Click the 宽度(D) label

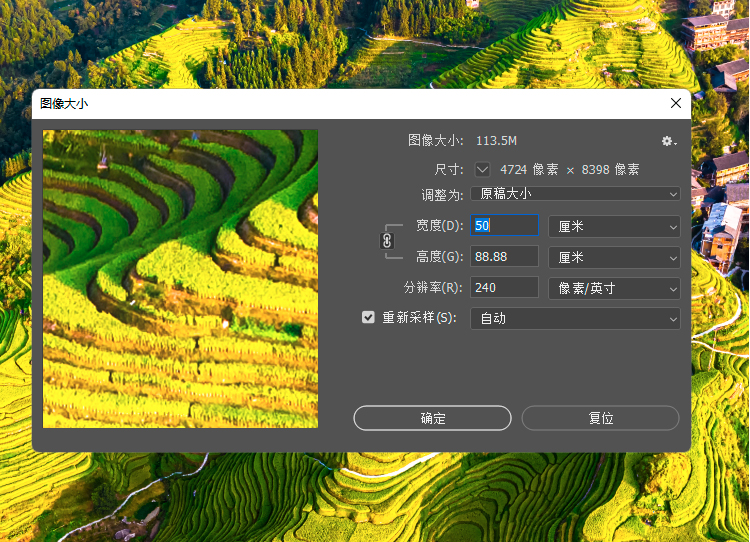439,226
